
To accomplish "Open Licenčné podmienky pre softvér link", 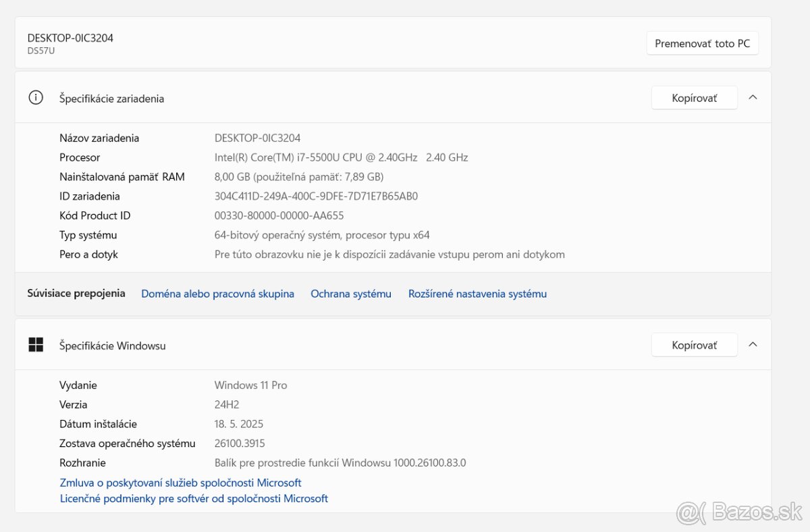I will coord(194,498).
